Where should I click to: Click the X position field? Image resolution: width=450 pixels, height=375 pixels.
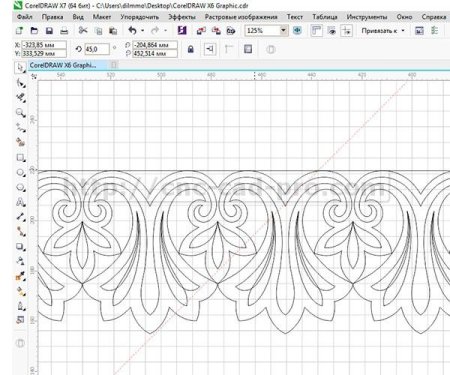[44, 45]
